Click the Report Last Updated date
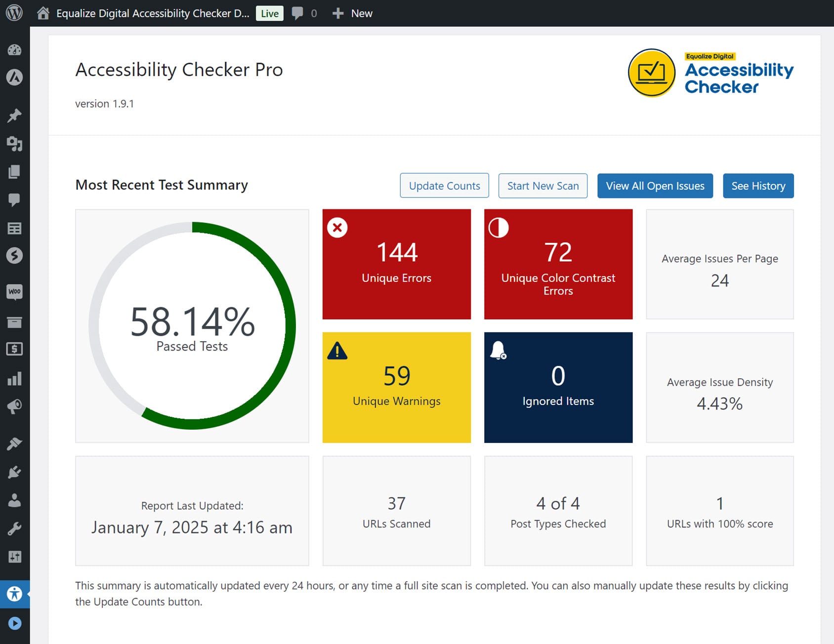Viewport: 834px width, 644px height. (x=192, y=527)
